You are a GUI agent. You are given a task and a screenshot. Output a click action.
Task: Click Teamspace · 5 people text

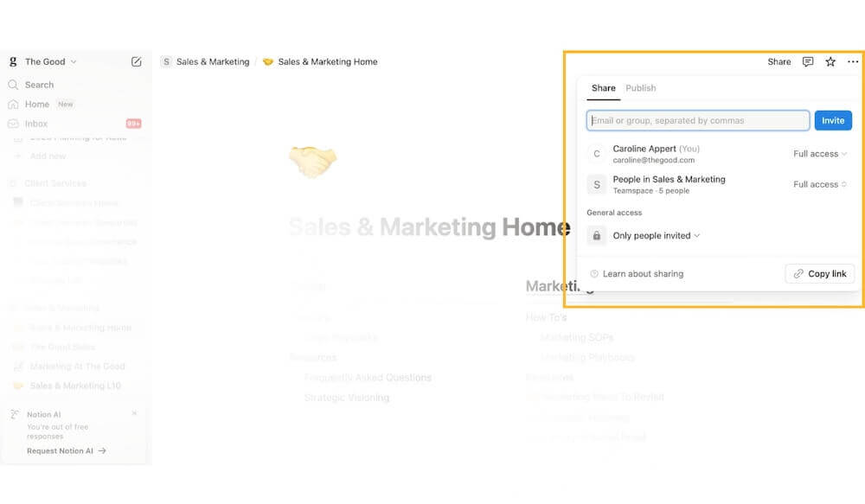click(x=651, y=191)
